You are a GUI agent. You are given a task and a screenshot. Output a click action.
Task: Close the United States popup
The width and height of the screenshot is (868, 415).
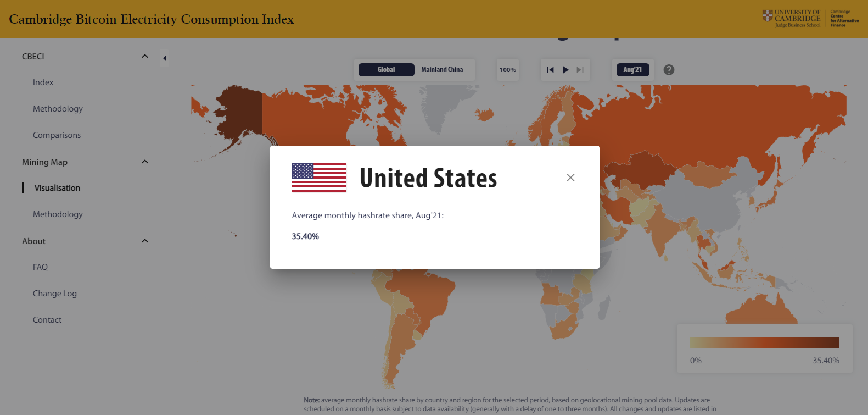570,178
